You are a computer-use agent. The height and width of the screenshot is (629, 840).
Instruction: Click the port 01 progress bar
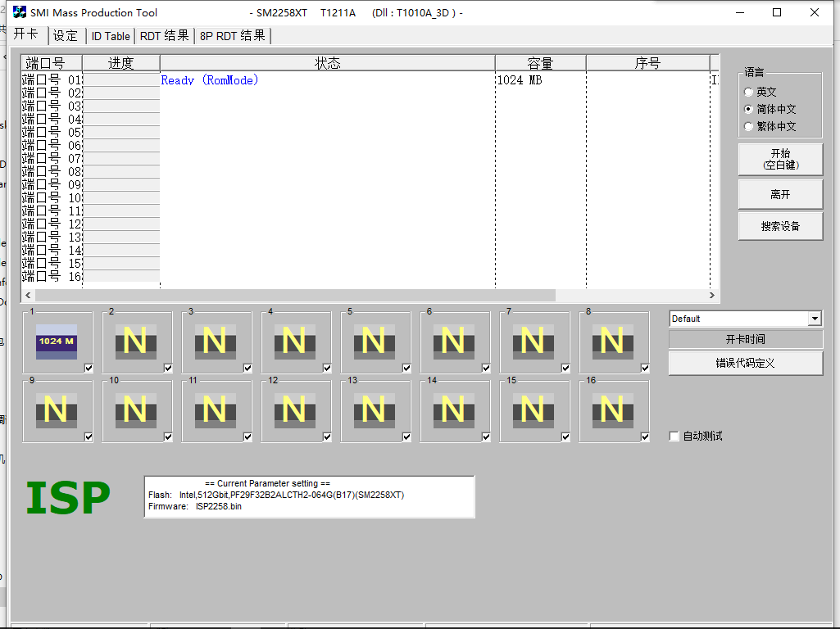(x=121, y=79)
